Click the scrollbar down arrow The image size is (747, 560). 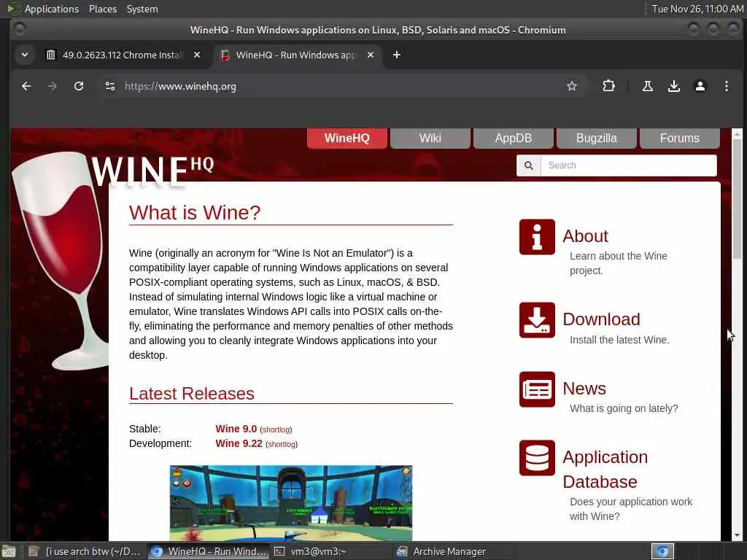point(737,535)
